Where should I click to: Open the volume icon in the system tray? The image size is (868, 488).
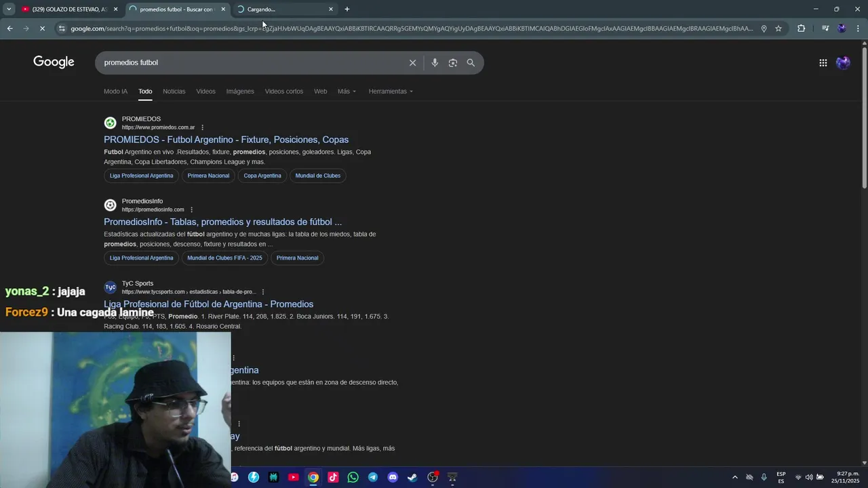(808, 477)
